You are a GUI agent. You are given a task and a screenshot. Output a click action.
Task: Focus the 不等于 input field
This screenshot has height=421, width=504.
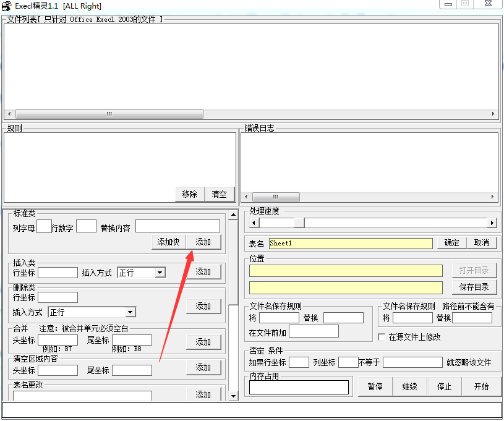[x=412, y=362]
